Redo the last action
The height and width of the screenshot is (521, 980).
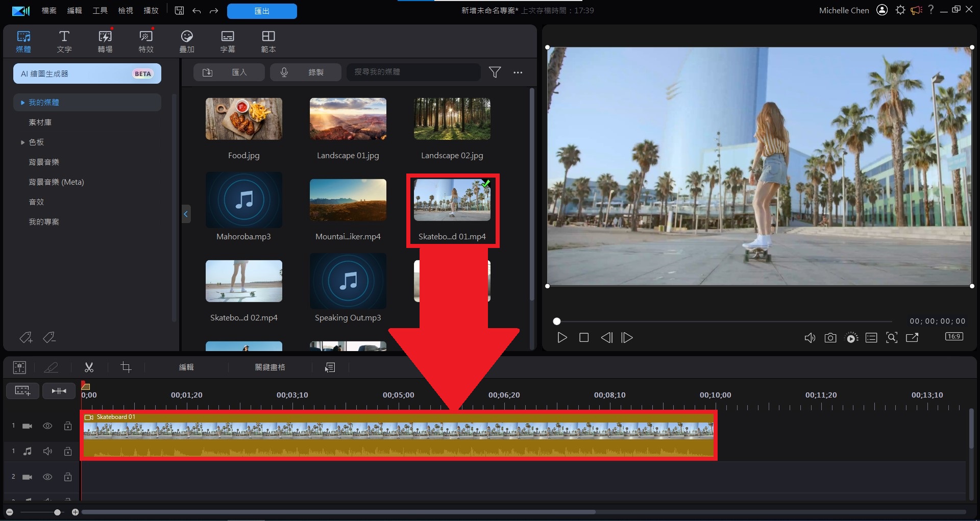click(214, 11)
